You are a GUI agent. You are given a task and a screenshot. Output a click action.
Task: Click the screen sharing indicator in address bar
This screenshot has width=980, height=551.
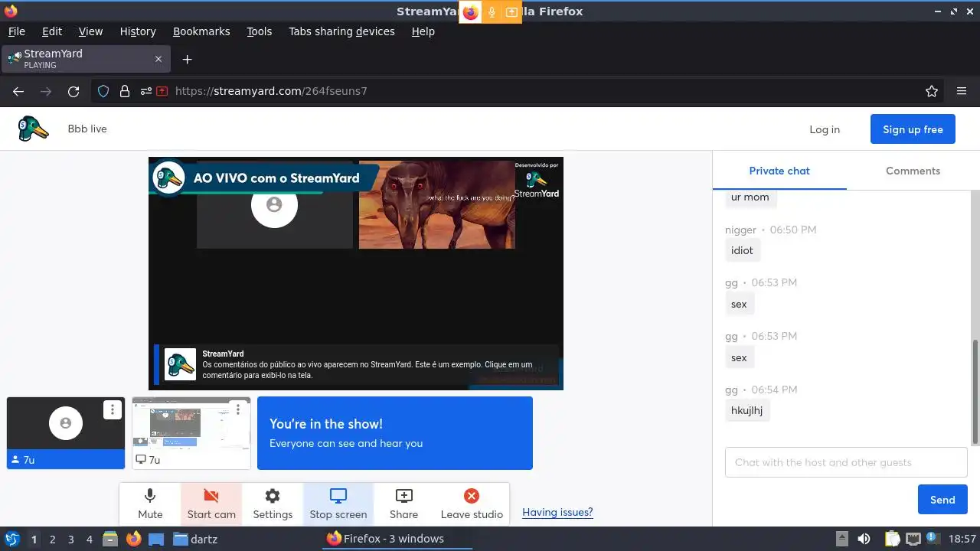tap(162, 91)
